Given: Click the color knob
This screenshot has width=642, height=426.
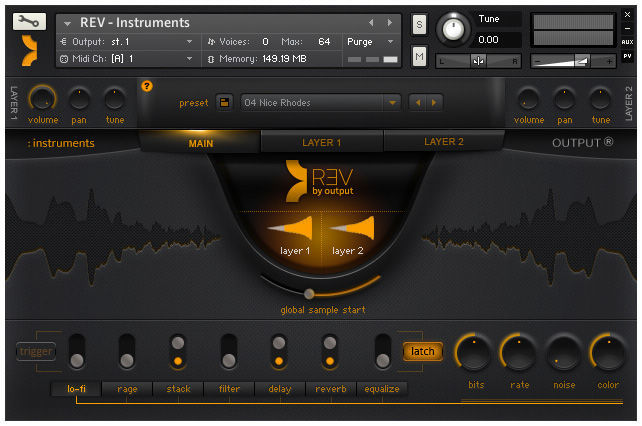Looking at the screenshot, I should click(x=608, y=352).
